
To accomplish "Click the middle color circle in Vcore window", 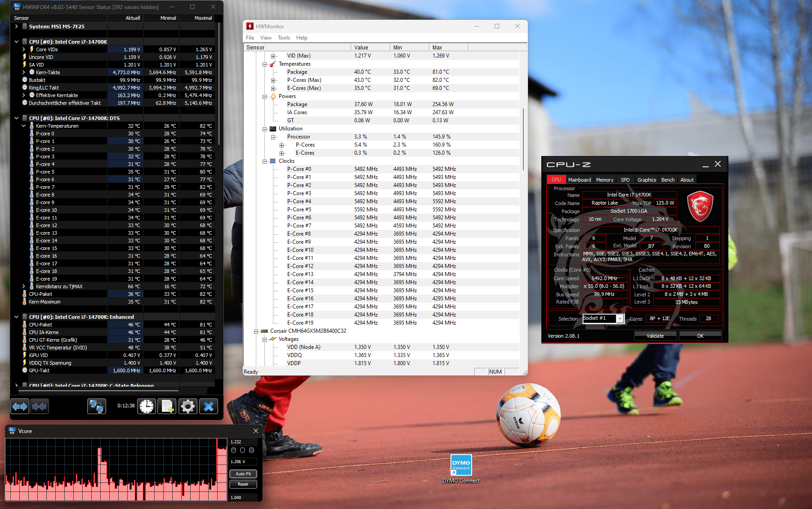I will pos(242,450).
